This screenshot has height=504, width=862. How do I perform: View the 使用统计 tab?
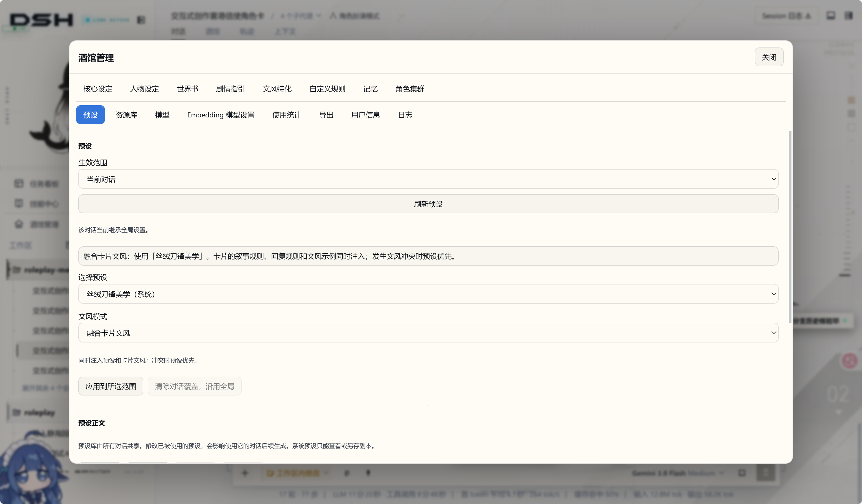point(287,115)
